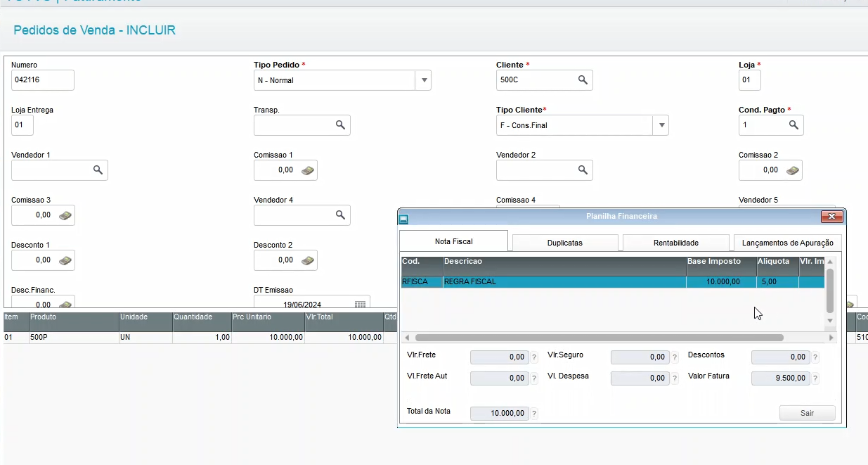Open the Vendedor 4 lookup magnifier

point(340,215)
